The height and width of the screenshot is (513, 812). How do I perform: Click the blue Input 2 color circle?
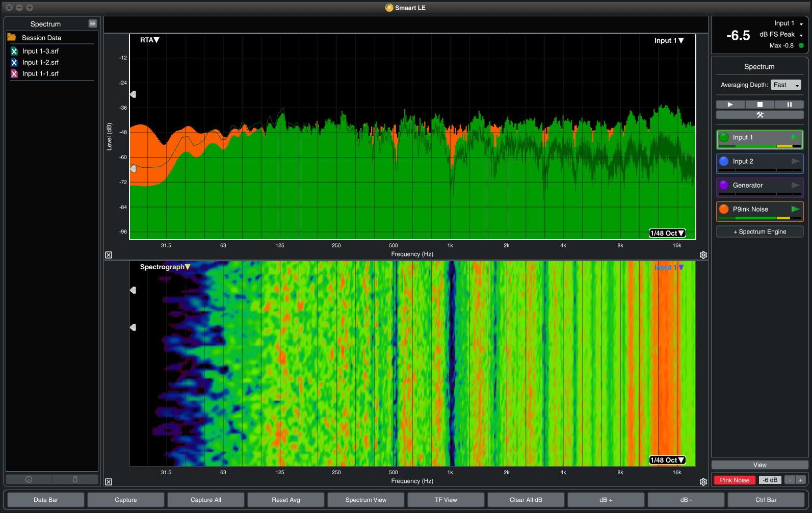[x=724, y=161]
